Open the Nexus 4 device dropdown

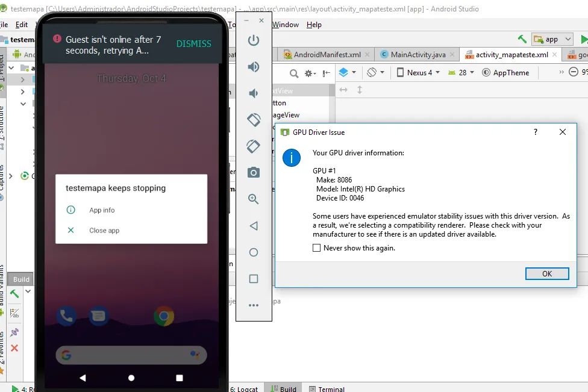[418, 73]
